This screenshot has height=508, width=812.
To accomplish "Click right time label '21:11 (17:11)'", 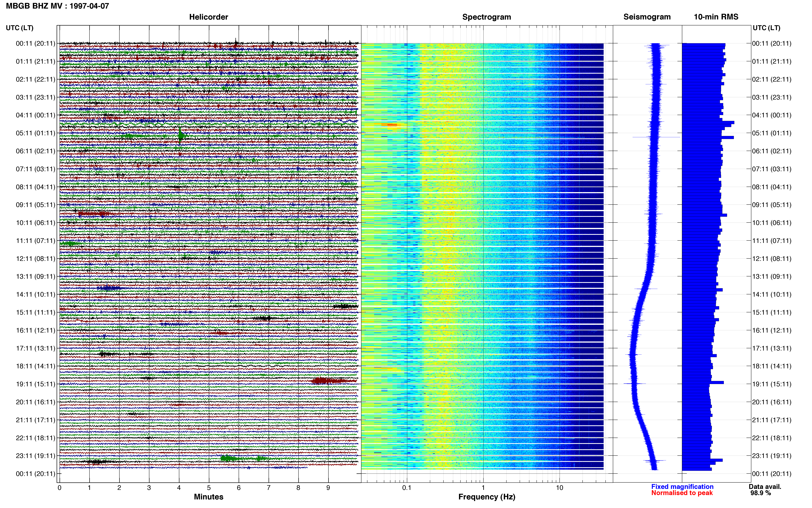I will pyautogui.click(x=772, y=420).
